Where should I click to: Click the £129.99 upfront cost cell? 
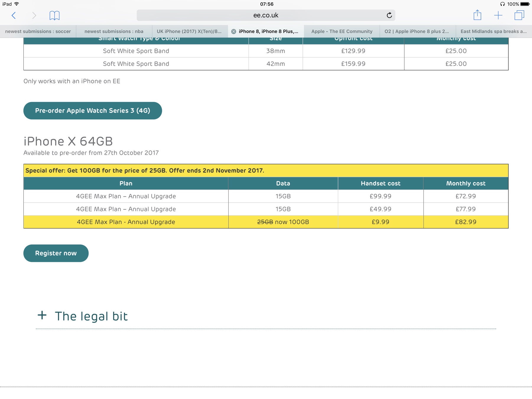(x=353, y=51)
